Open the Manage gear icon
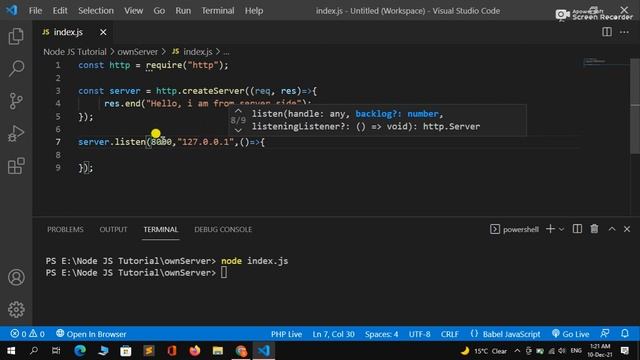This screenshot has height=360, width=640. click(x=16, y=309)
